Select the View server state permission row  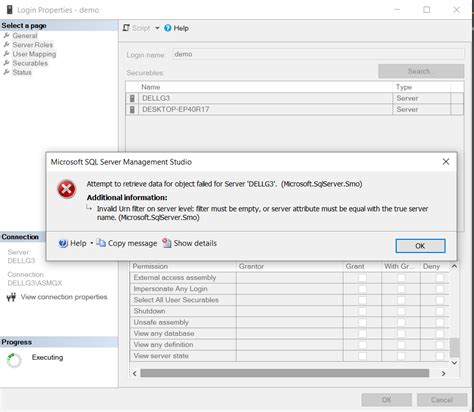coord(289,356)
